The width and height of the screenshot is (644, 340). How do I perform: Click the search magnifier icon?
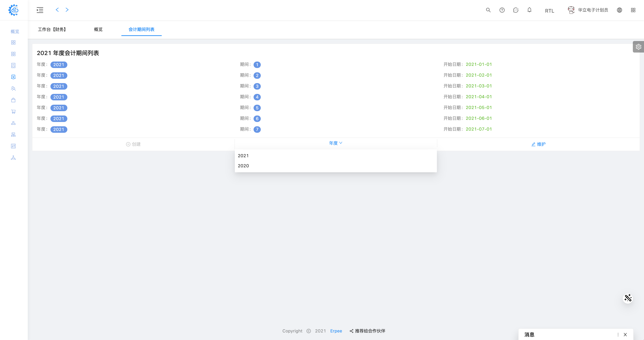pyautogui.click(x=488, y=10)
